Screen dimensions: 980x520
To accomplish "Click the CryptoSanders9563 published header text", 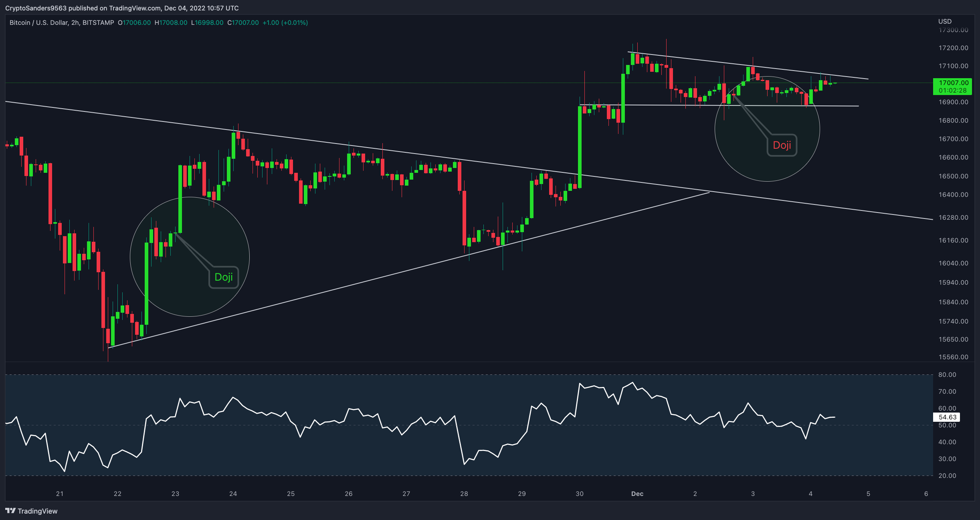I will [x=122, y=8].
